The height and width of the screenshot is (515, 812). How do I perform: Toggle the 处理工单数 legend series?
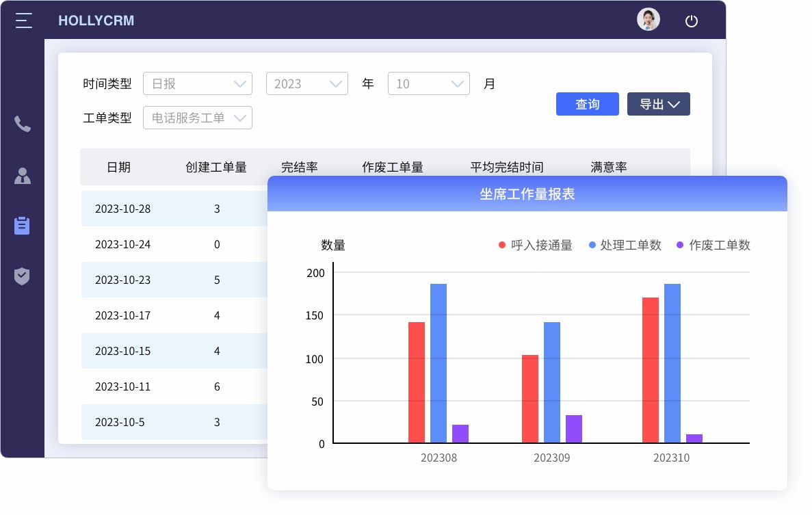(x=624, y=245)
